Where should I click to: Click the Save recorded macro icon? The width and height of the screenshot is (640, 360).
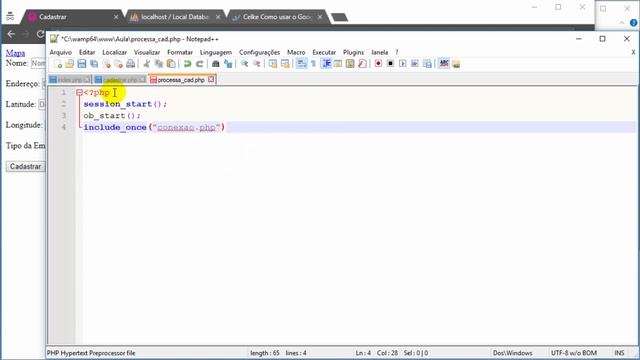click(x=427, y=64)
